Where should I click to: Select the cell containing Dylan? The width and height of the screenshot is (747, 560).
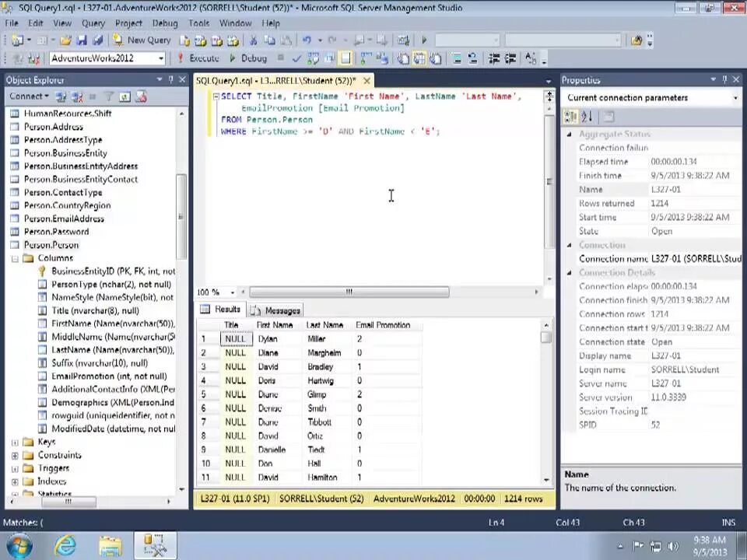coord(278,339)
